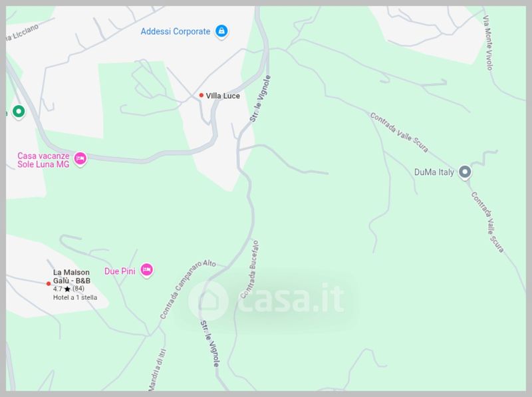Click the Addessi Corporate text label
The image size is (532, 397).
coord(176,31)
